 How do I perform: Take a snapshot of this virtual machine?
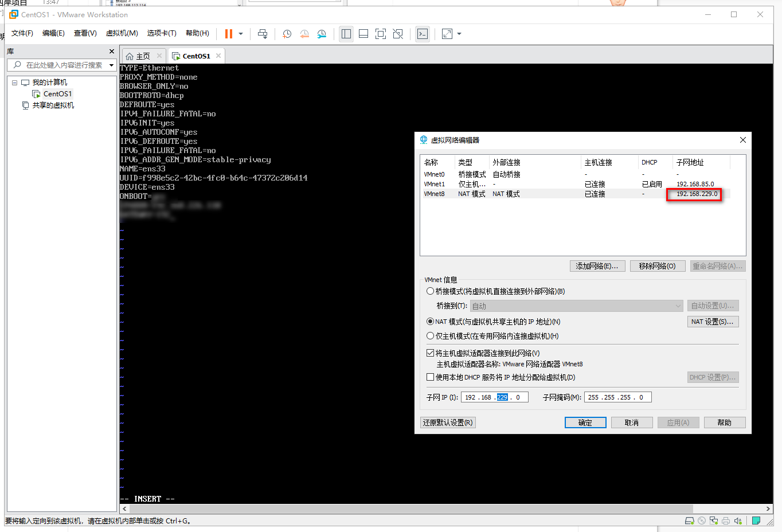pos(287,34)
